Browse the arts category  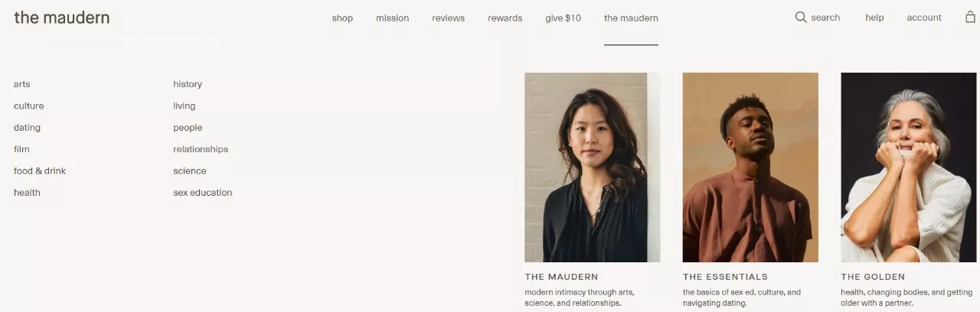pyautogui.click(x=22, y=84)
